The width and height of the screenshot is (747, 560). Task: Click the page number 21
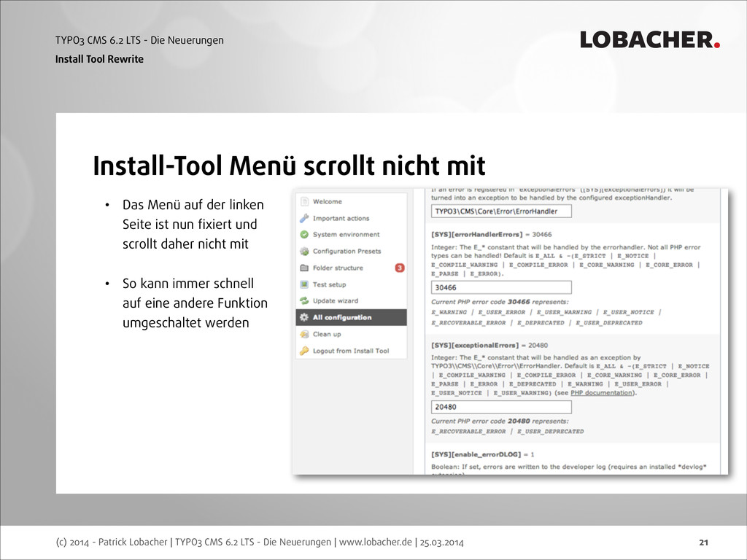click(704, 542)
